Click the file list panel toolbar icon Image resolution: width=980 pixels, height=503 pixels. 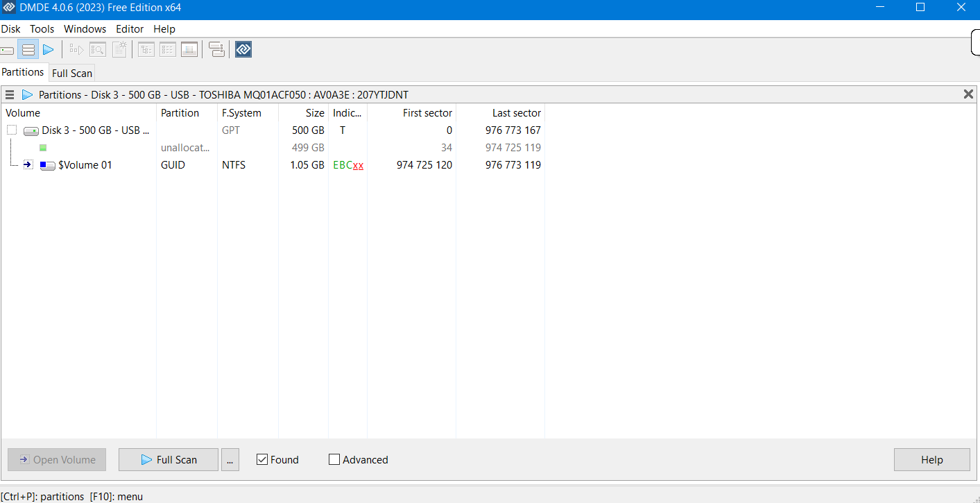pyautogui.click(x=168, y=50)
